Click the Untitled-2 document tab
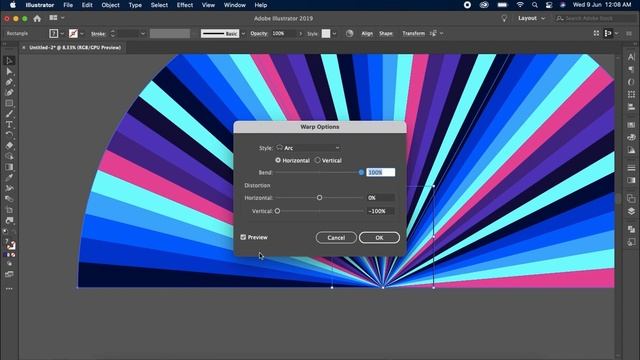The width and height of the screenshot is (640, 360). [x=75, y=47]
